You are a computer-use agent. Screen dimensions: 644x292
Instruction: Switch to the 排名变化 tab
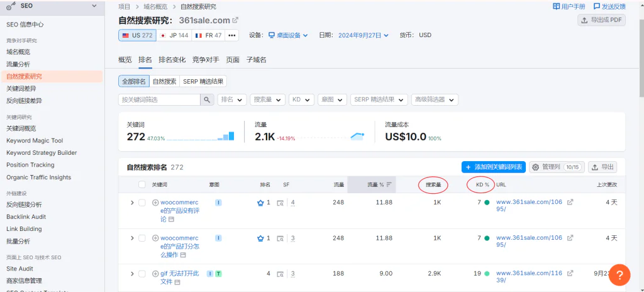(x=172, y=60)
